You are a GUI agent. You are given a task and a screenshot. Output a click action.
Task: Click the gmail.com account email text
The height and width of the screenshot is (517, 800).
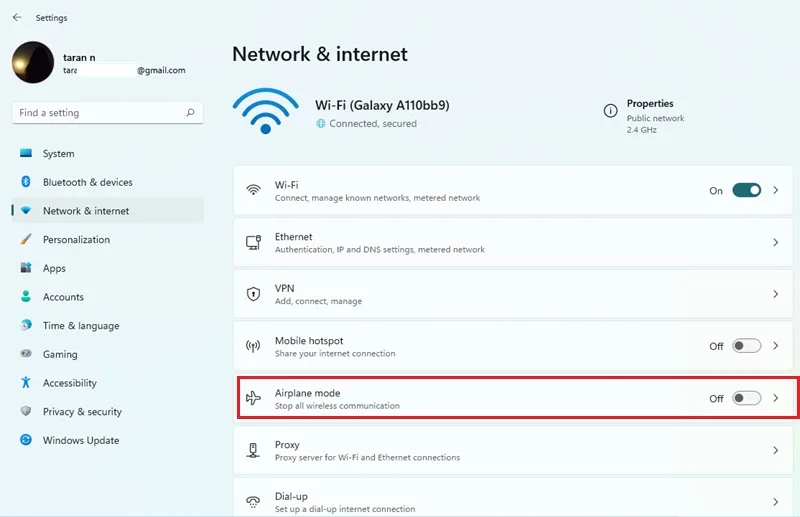(161, 70)
